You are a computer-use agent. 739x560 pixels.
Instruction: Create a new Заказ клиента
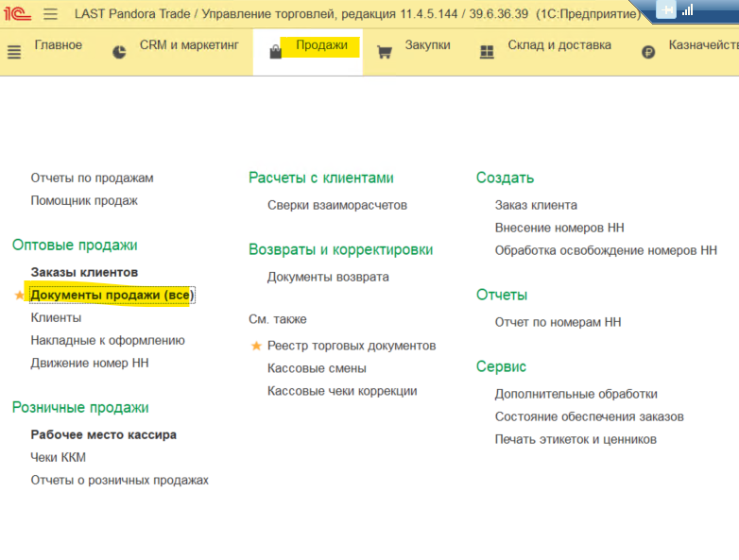pyautogui.click(x=536, y=205)
